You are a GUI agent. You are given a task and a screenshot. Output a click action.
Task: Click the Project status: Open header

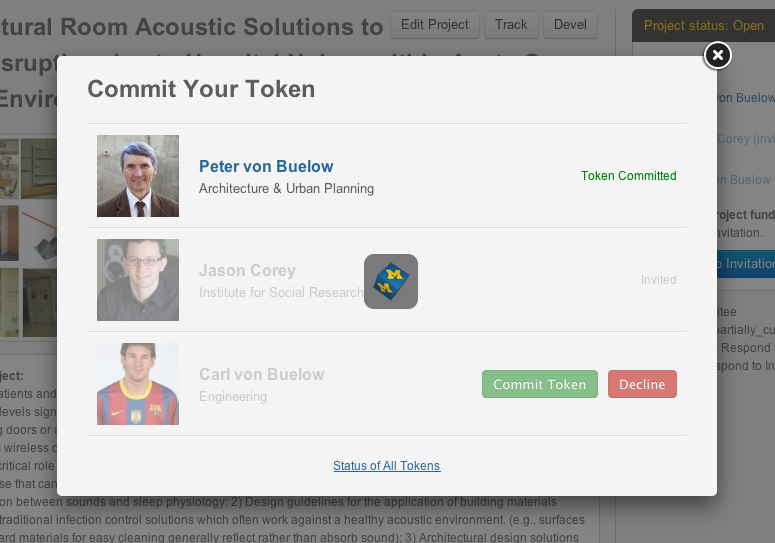(x=703, y=26)
